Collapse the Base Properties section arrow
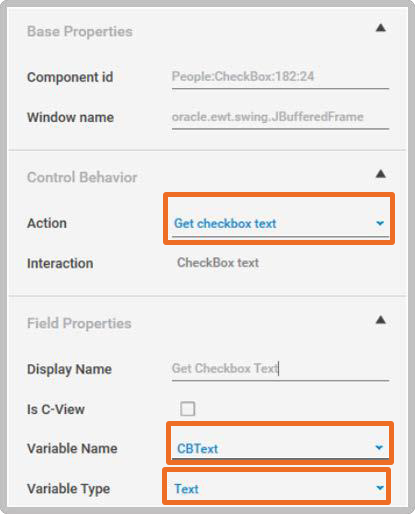415x514 pixels. (381, 28)
